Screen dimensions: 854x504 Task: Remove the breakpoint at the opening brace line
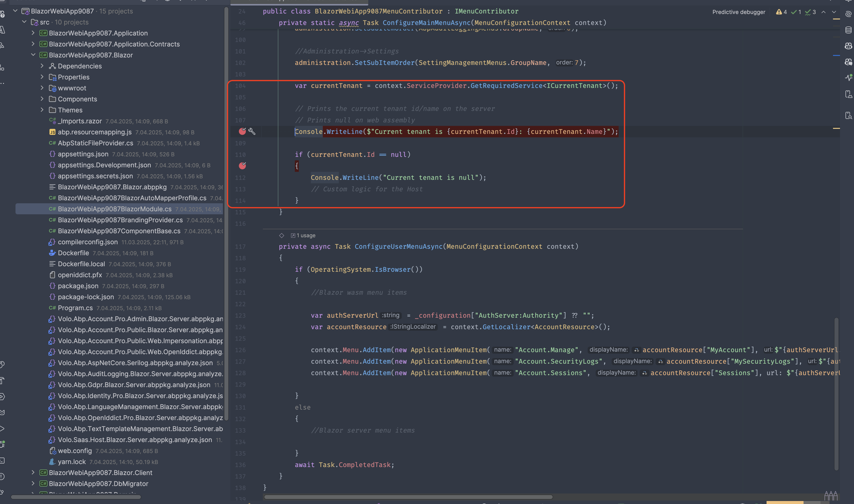coord(242,166)
